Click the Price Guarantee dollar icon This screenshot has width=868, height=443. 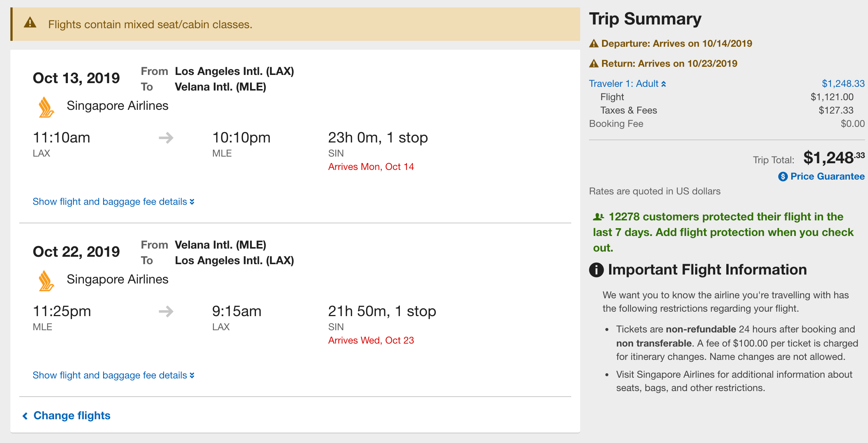point(783,177)
